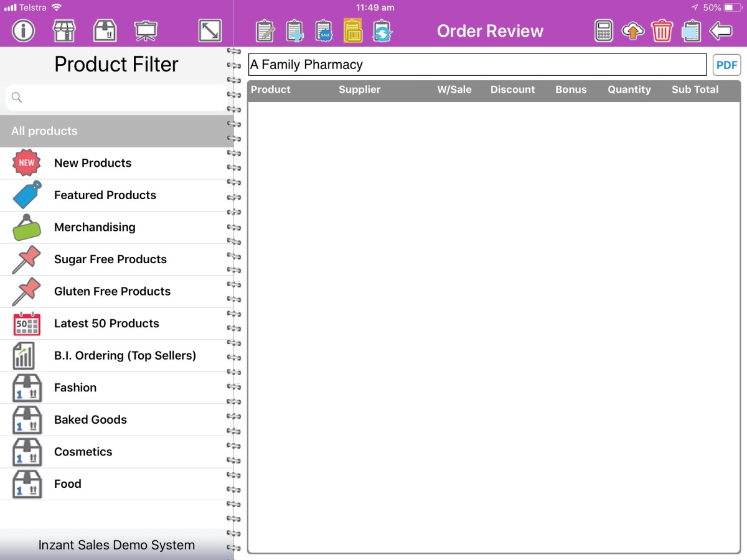Screen dimensions: 747x560
Task: Select Merchandising category
Action: (116, 227)
